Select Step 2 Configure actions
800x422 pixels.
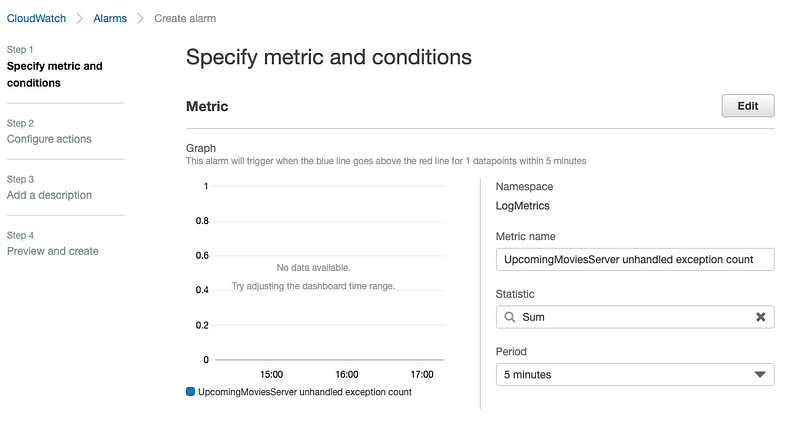pyautogui.click(x=49, y=139)
